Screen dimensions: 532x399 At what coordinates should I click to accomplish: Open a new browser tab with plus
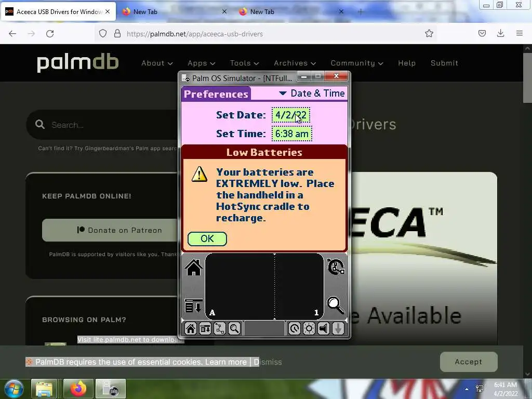pyautogui.click(x=361, y=12)
